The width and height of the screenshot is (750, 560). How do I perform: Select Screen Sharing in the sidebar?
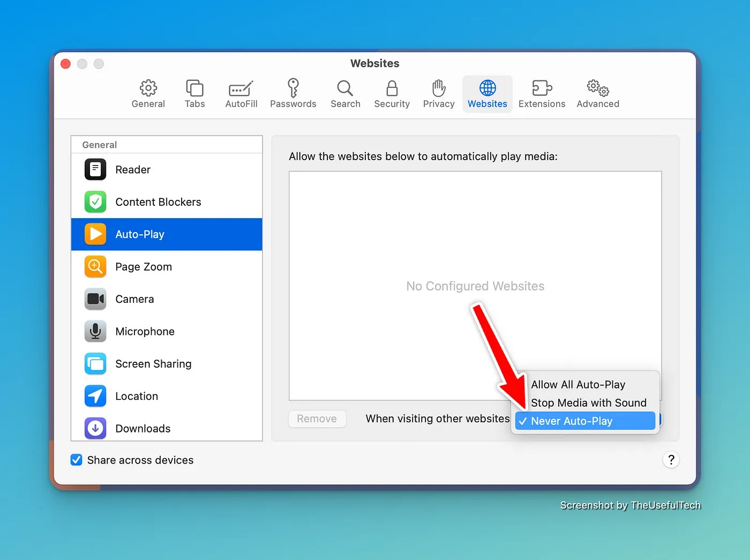tap(167, 364)
